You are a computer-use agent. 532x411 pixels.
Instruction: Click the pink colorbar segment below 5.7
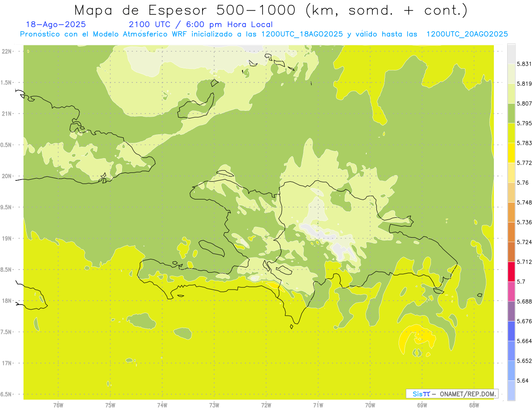(x=511, y=291)
